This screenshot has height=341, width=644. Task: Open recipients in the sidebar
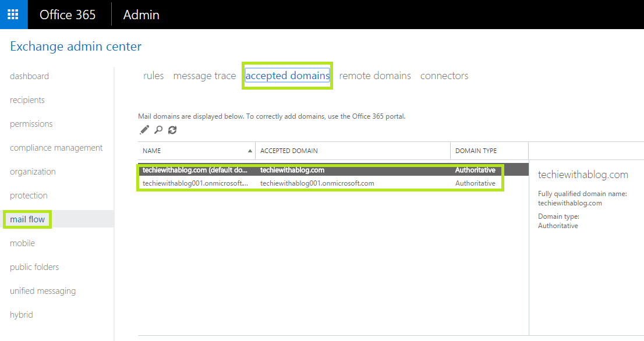click(27, 100)
